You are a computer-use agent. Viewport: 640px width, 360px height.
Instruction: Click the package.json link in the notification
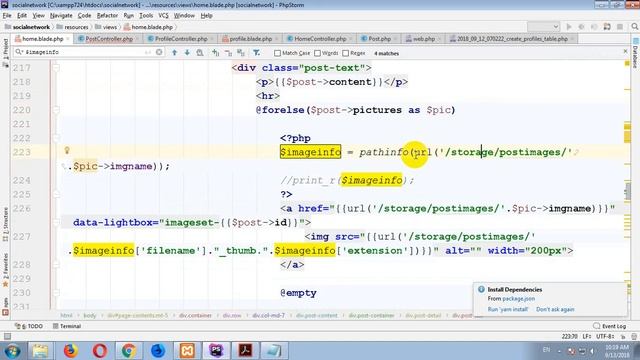point(518,299)
